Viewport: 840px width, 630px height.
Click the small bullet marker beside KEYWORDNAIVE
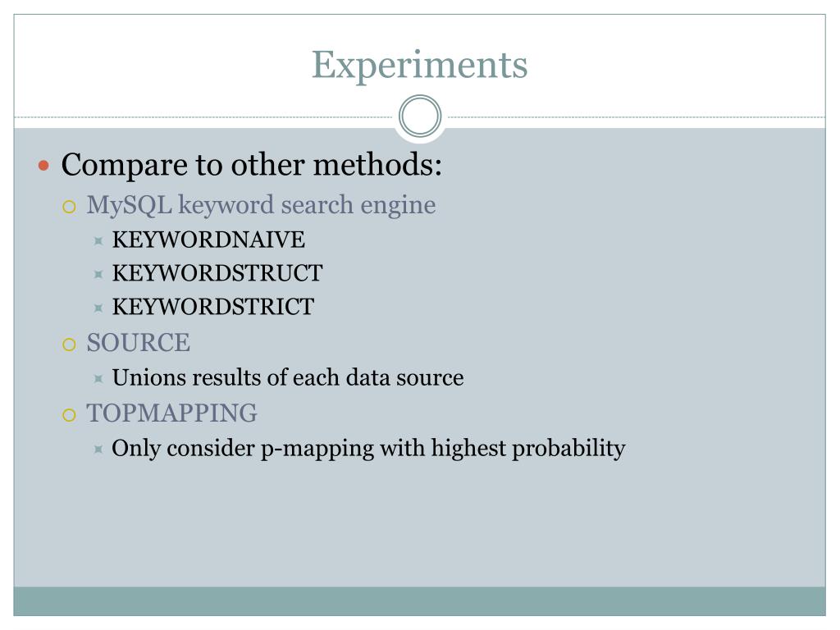[x=98, y=241]
